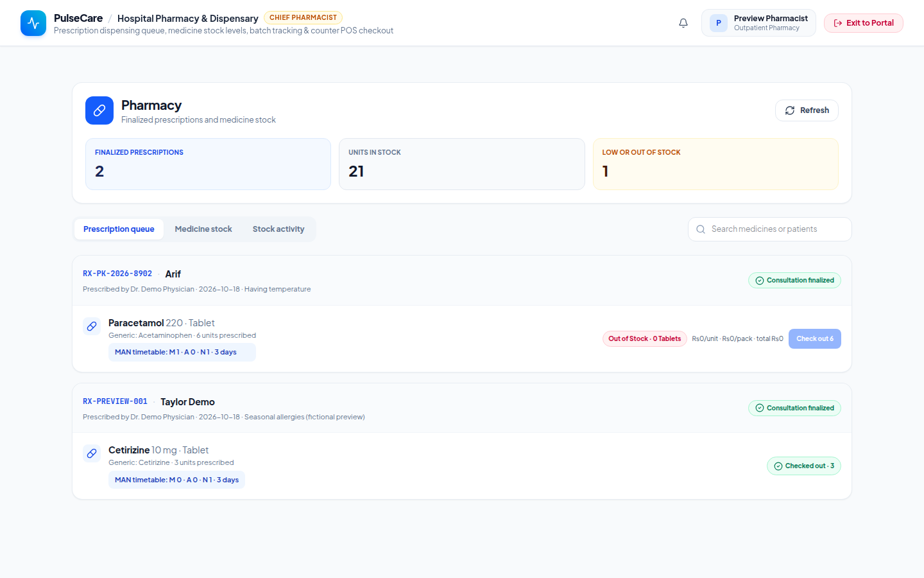Click the PulseCare heartbeat logo icon
Viewport: 924px width, 578px height.
[x=33, y=23]
